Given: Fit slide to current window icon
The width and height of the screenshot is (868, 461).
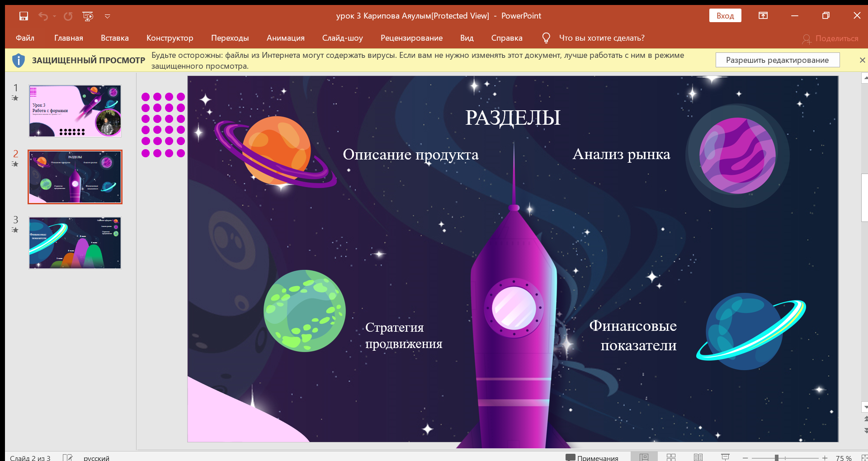Looking at the screenshot, I should [x=864, y=458].
